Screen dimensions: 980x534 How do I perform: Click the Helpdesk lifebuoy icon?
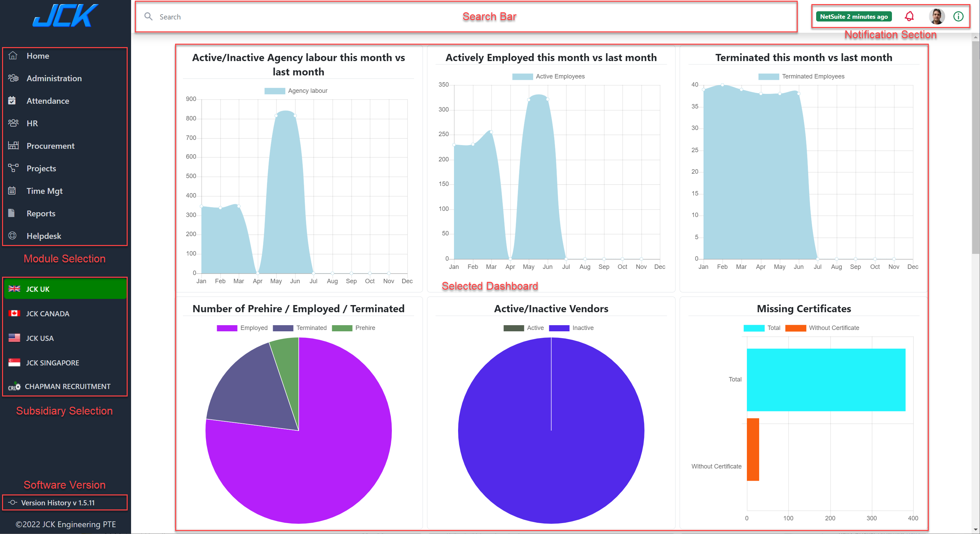point(12,235)
